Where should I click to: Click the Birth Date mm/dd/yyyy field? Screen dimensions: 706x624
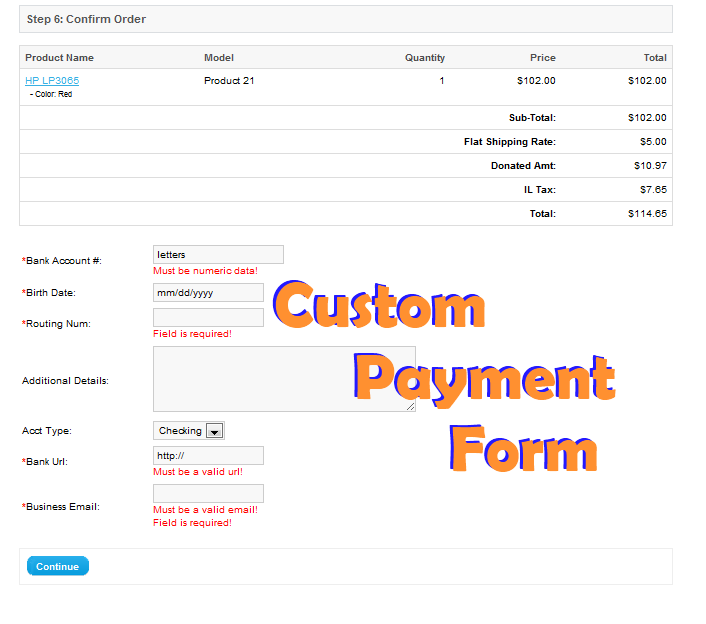point(208,293)
